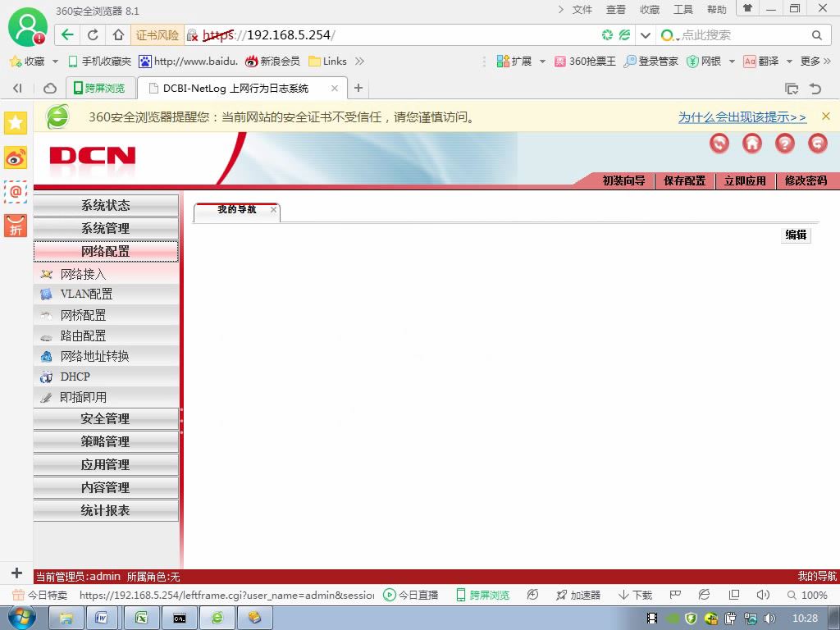Reload the page with refresh icon
Viewport: 840px width, 630px height.
(94, 35)
